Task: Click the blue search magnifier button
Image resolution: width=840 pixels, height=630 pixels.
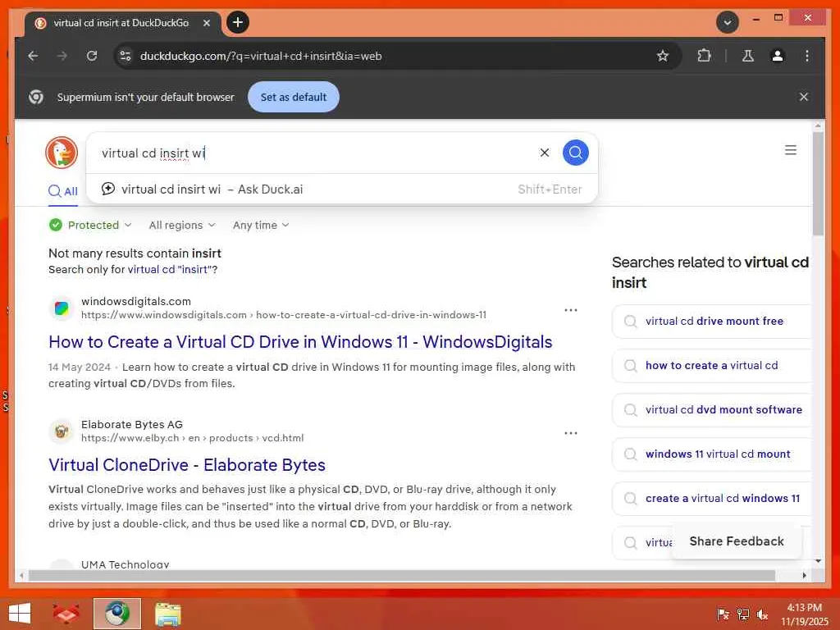Action: click(x=575, y=153)
